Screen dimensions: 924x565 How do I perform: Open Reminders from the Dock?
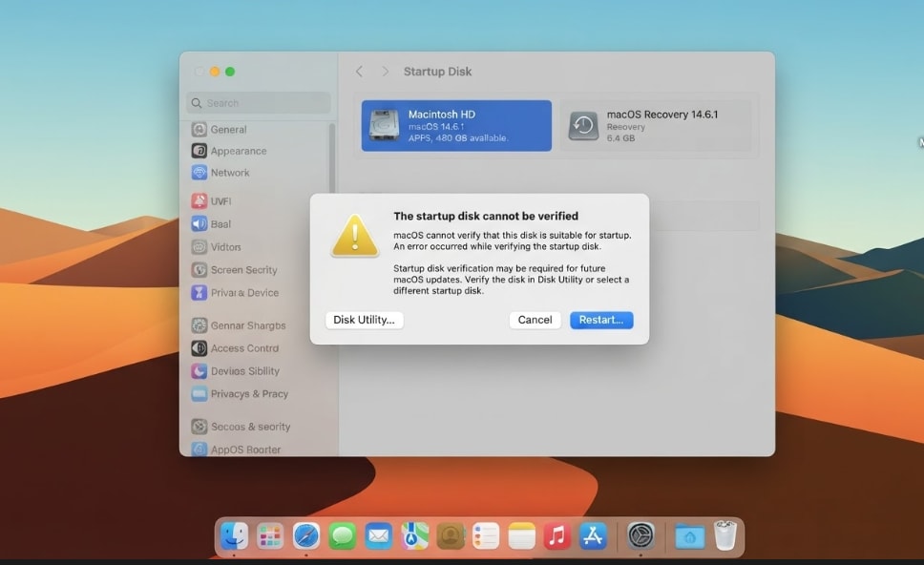[486, 536]
